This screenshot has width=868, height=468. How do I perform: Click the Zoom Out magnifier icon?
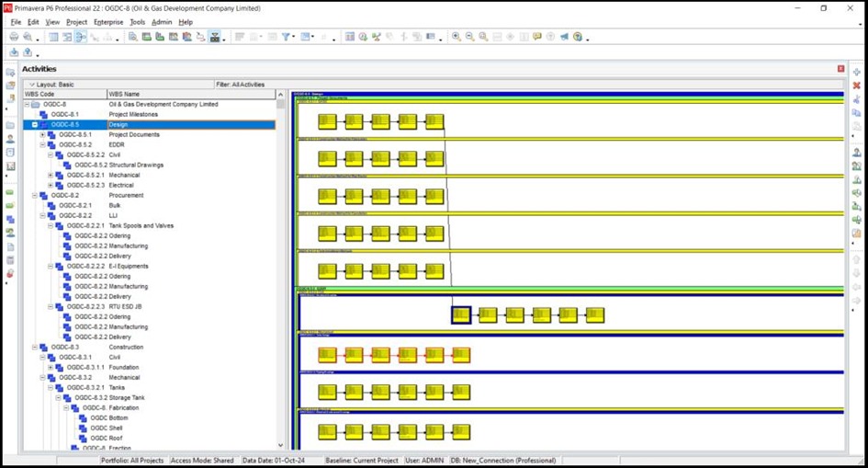[469, 37]
